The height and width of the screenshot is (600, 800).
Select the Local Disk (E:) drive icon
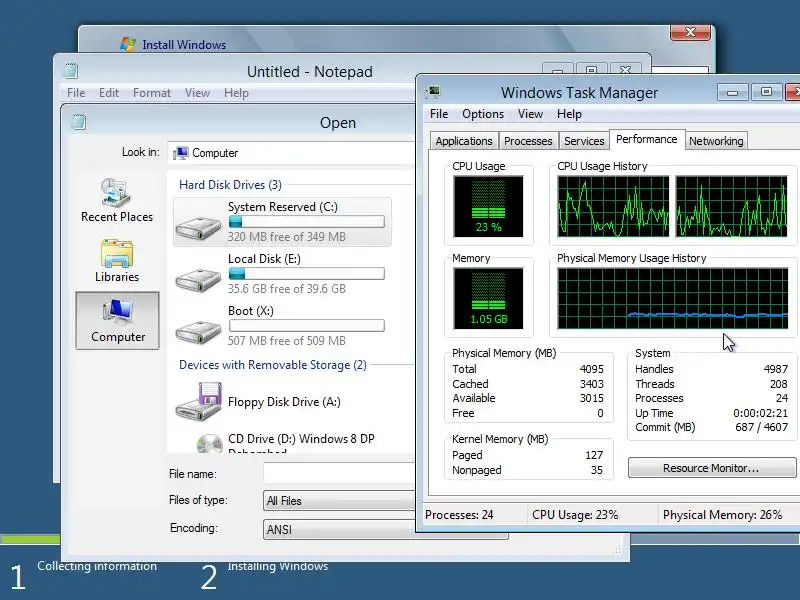tap(198, 280)
